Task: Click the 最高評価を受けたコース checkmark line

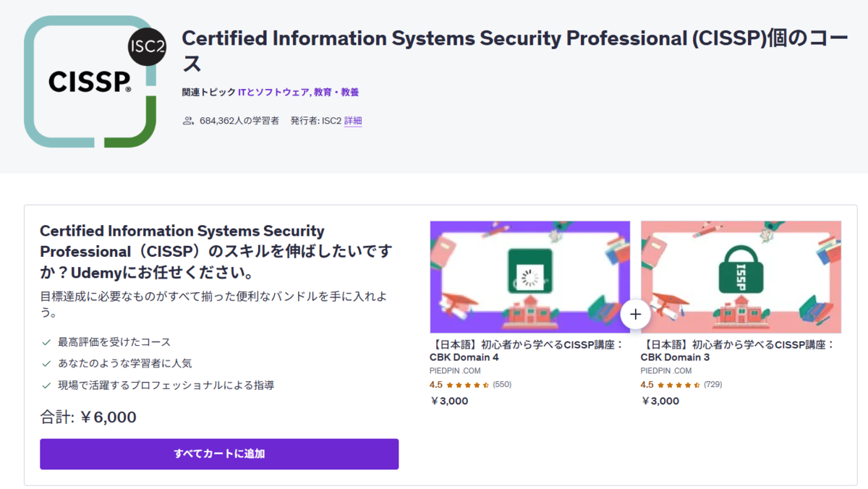Action: [x=106, y=342]
